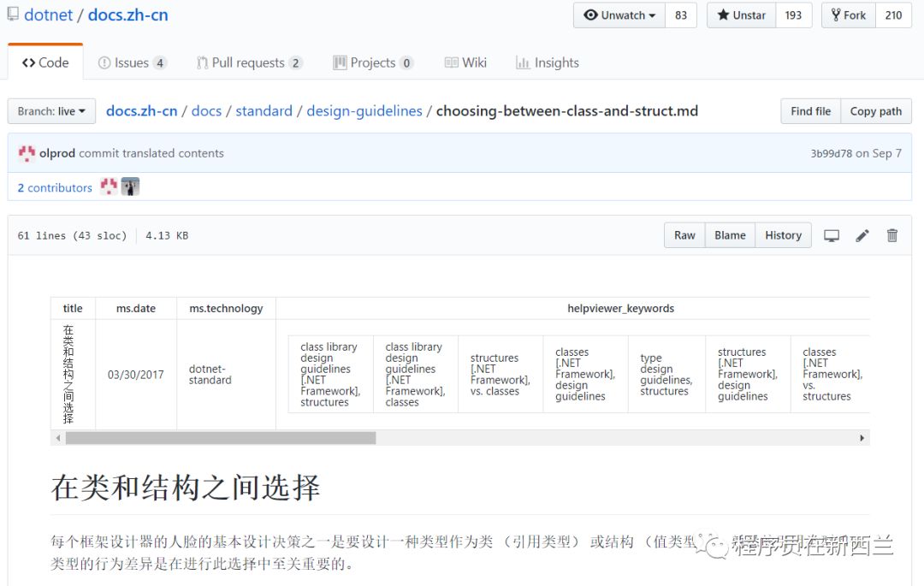
Task: Select the 'class library design guidelines [.NET Framework], classes' cell
Action: tap(416, 375)
